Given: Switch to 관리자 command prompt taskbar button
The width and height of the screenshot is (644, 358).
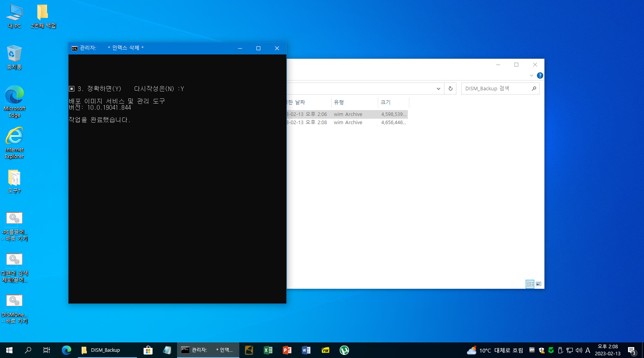Looking at the screenshot, I should pyautogui.click(x=207, y=350).
